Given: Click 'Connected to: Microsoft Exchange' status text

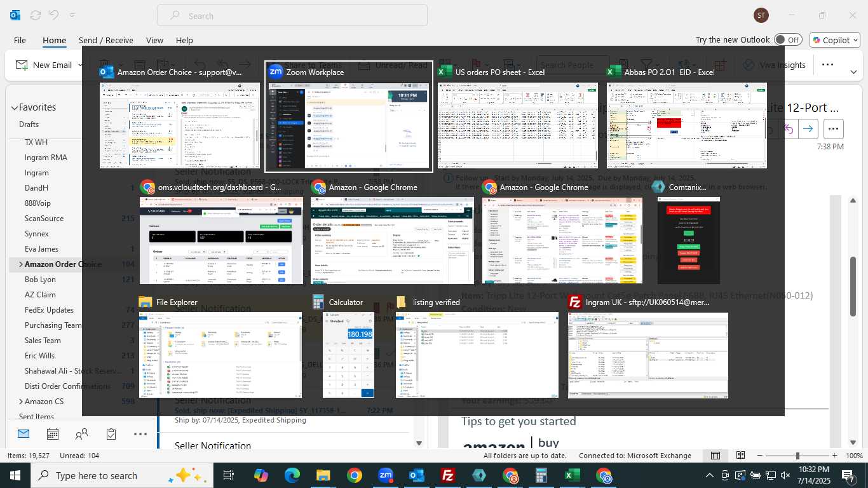Looking at the screenshot, I should click(635, 456).
